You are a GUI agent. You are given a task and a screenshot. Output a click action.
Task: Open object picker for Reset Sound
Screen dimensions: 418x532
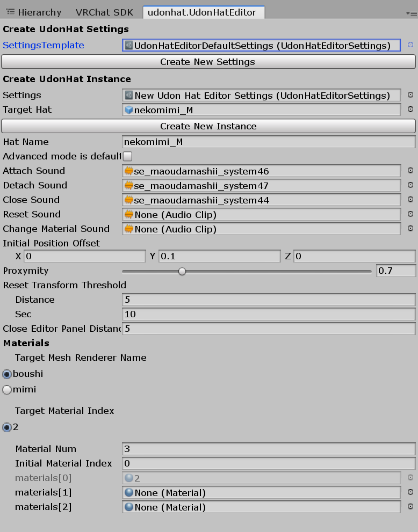tap(410, 214)
